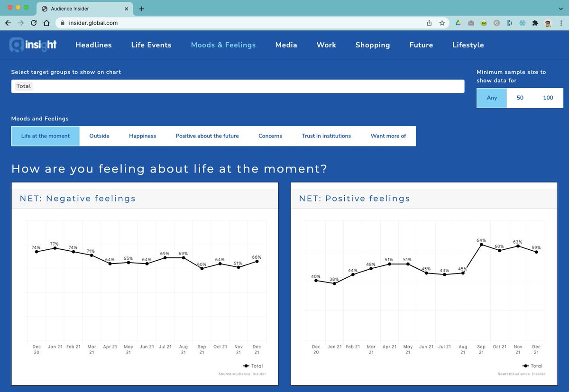Bookmark this page with the star icon
Viewport: 569px width, 392px height.
[x=442, y=23]
